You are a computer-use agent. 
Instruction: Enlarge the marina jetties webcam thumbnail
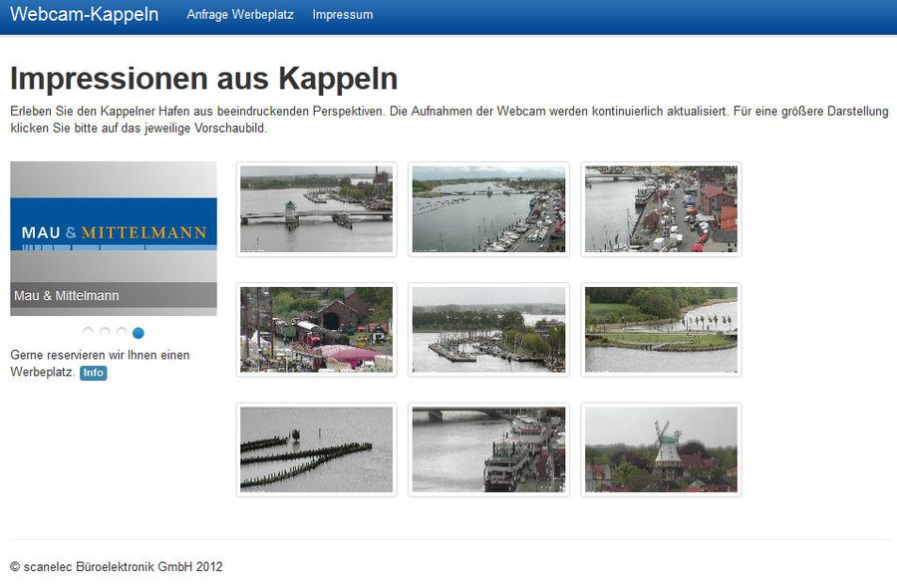tap(488, 330)
